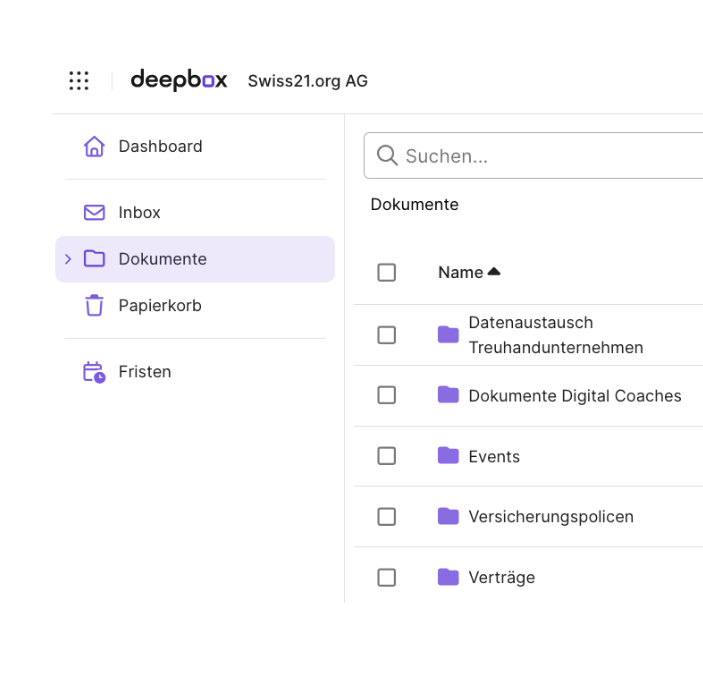Click the deepbox logo

[179, 80]
